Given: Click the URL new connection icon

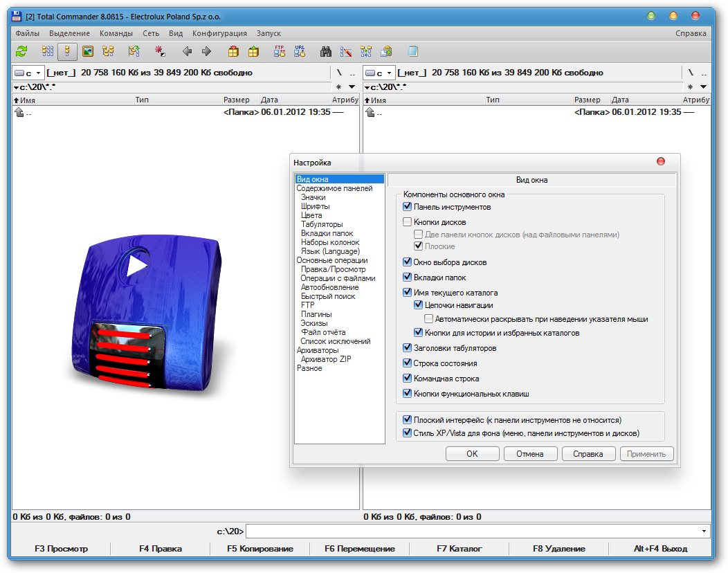Looking at the screenshot, I should point(300,51).
